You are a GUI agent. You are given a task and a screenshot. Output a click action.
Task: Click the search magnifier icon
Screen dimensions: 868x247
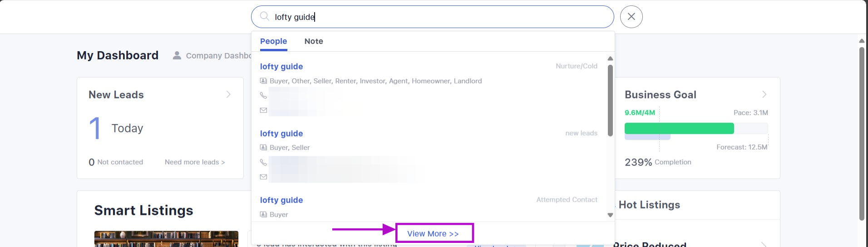[x=264, y=17]
